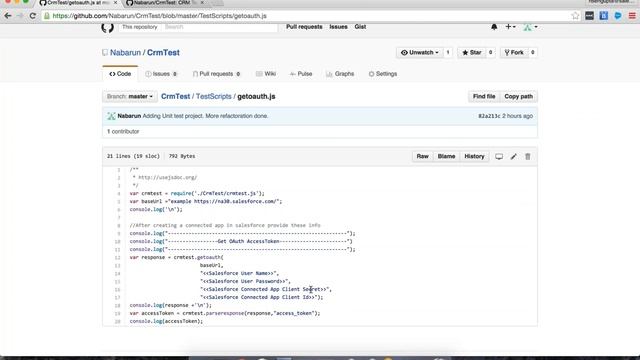The image size is (640, 360).
Task: Click the GitHub octocat logo
Action: (x=107, y=27)
